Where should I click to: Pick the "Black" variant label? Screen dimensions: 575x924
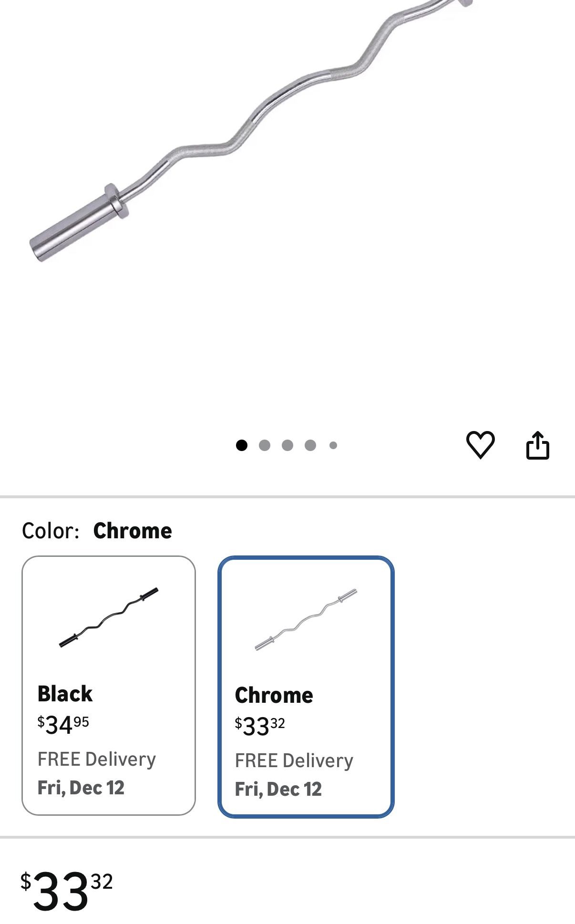(65, 694)
